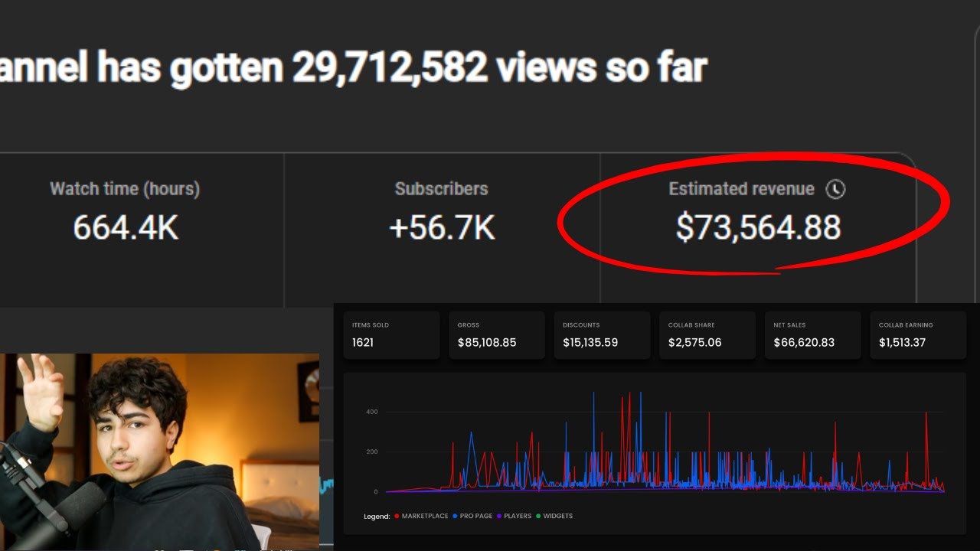Click the 664.4K watch time value
Screen dimensions: 980x551
click(x=126, y=227)
